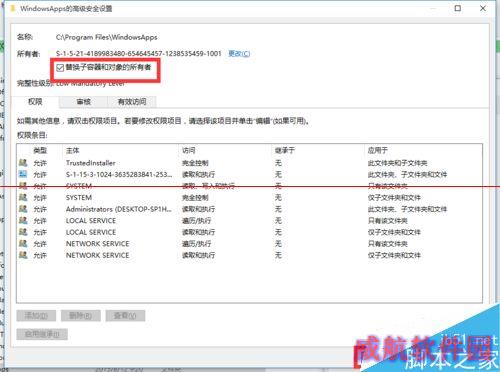Image resolution: width=500 pixels, height=372 pixels.
Task: Toggle the replace owner on subcontainers checkbox
Action: 60,68
